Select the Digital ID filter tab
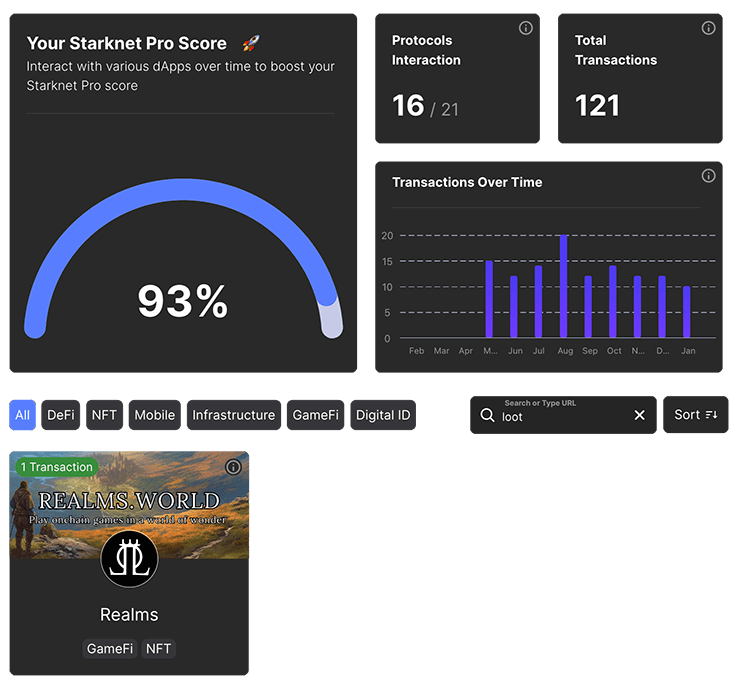 pos(383,415)
